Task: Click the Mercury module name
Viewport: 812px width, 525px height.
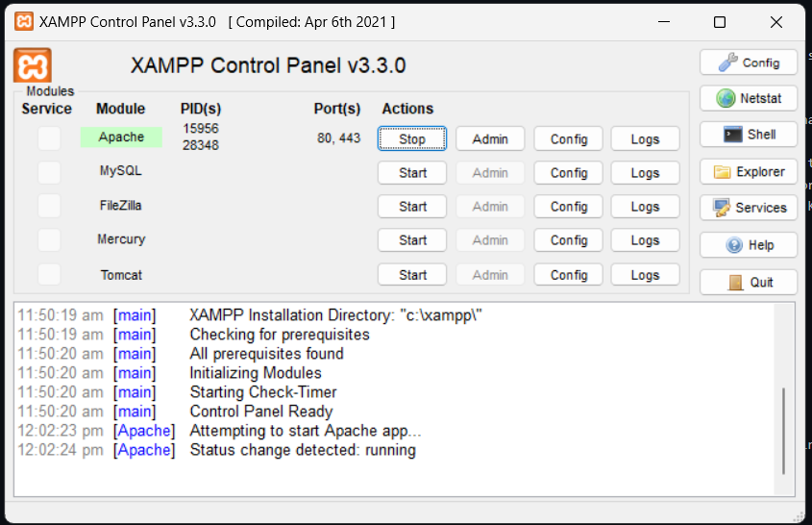Action: (x=121, y=239)
